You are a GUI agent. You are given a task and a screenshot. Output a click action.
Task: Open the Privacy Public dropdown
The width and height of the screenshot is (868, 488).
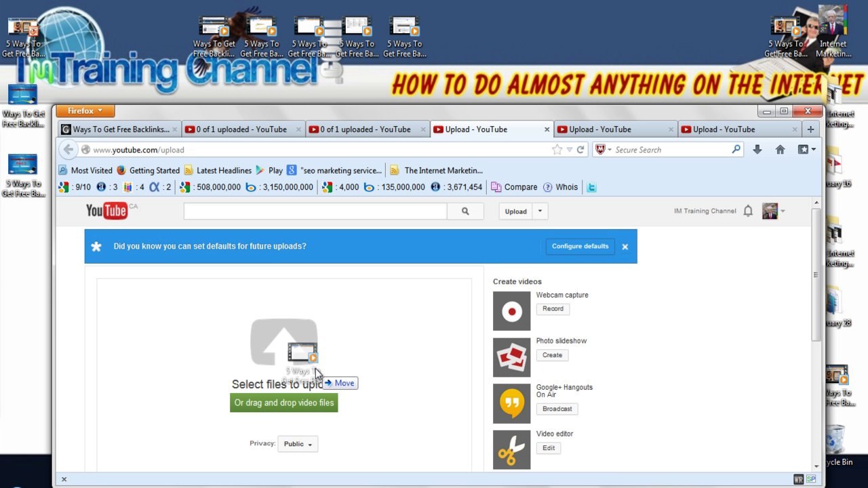(x=298, y=444)
